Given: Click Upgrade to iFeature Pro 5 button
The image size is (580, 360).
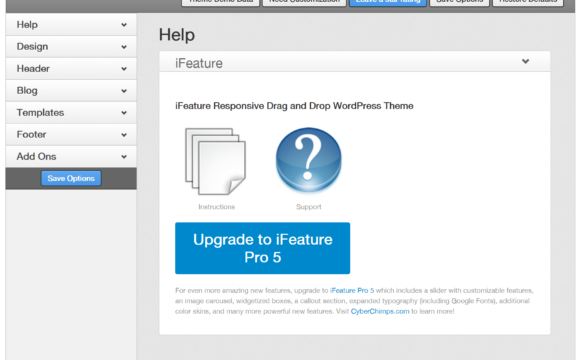Looking at the screenshot, I should [263, 248].
